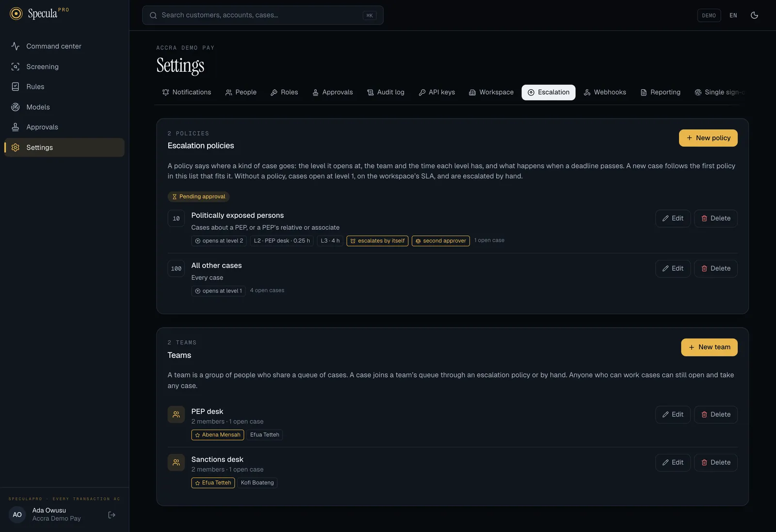Click the Rules checklist icon
The width and height of the screenshot is (776, 532).
(x=16, y=86)
